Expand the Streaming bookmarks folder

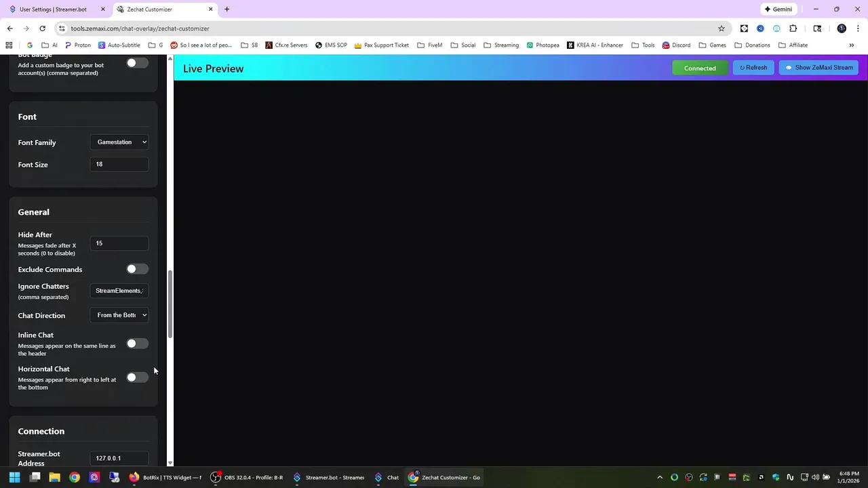(x=501, y=45)
